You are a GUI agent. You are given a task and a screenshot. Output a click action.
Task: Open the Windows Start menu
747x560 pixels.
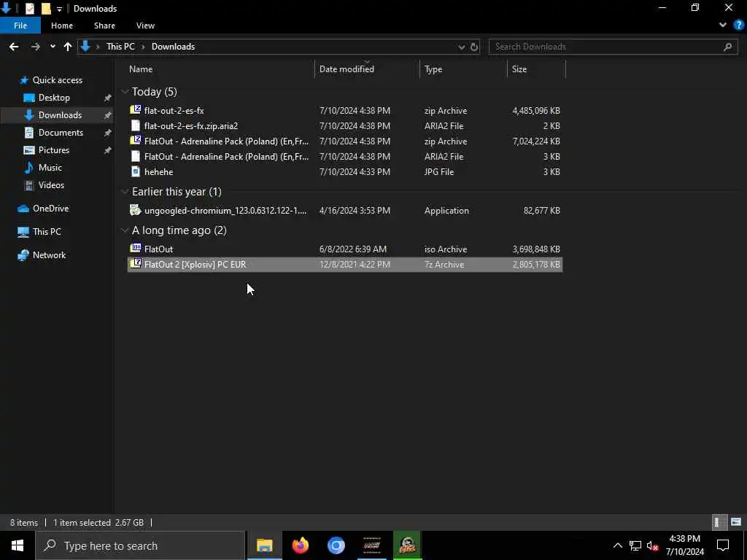[18, 545]
